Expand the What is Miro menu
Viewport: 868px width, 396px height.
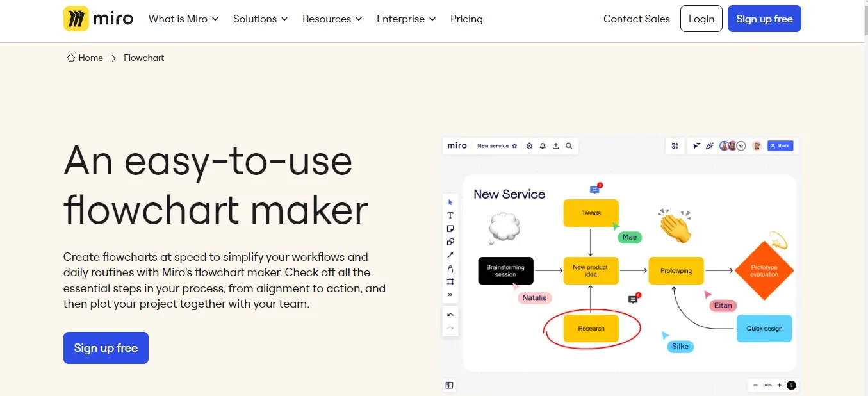183,19
